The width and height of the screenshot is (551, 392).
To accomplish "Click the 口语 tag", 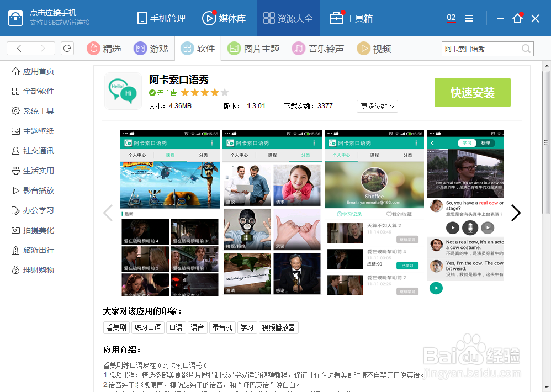I will (176, 327).
